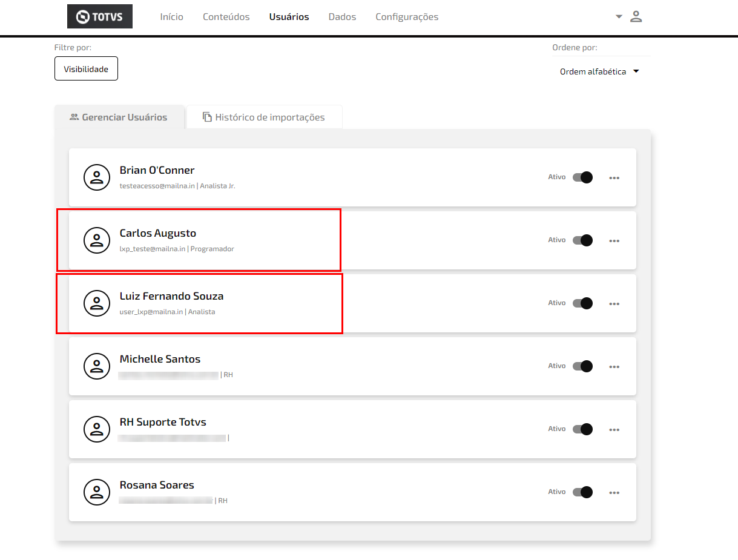Click the name Carlos Augusto
Screen dimensions: 738x560
[158, 233]
